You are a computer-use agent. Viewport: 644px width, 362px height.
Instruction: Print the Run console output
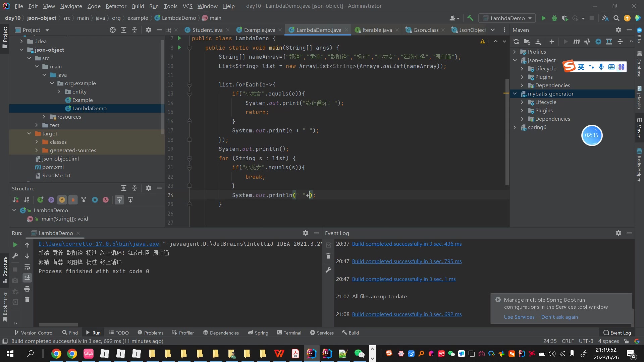(27, 289)
